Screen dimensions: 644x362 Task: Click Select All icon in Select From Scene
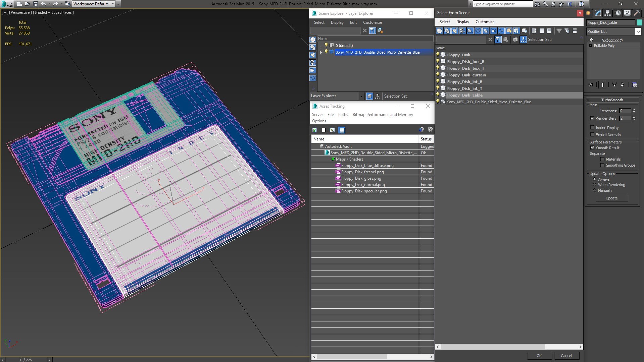pos(534,31)
